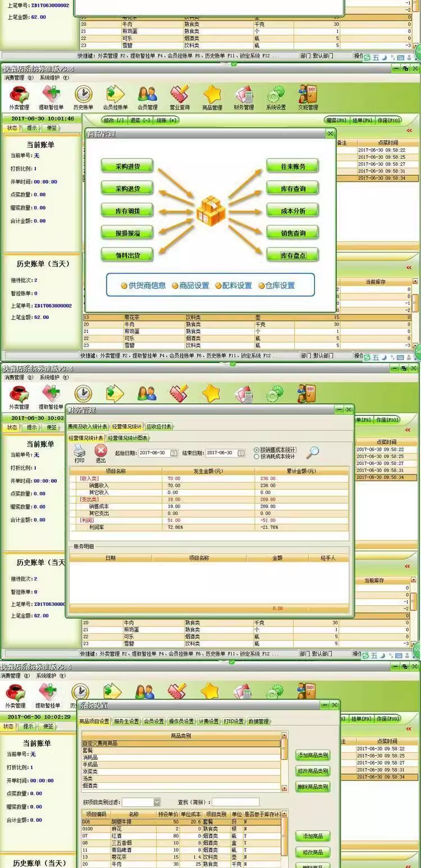This screenshot has width=421, height=868.
Task: Click 领料出货 button in 商品管理
Action: 127,255
